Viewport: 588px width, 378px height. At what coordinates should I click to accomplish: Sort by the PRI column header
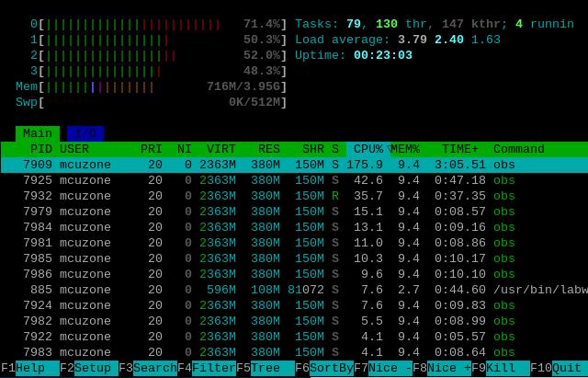[x=151, y=149]
